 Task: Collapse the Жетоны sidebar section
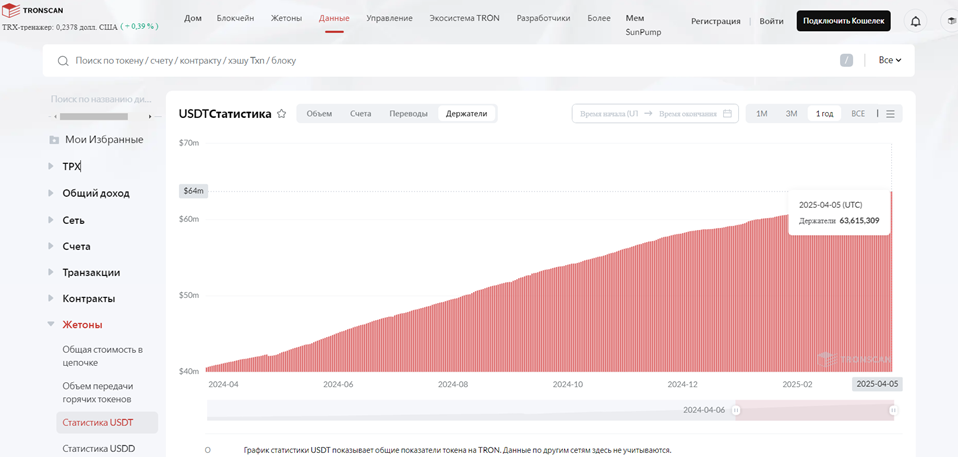pyautogui.click(x=51, y=324)
